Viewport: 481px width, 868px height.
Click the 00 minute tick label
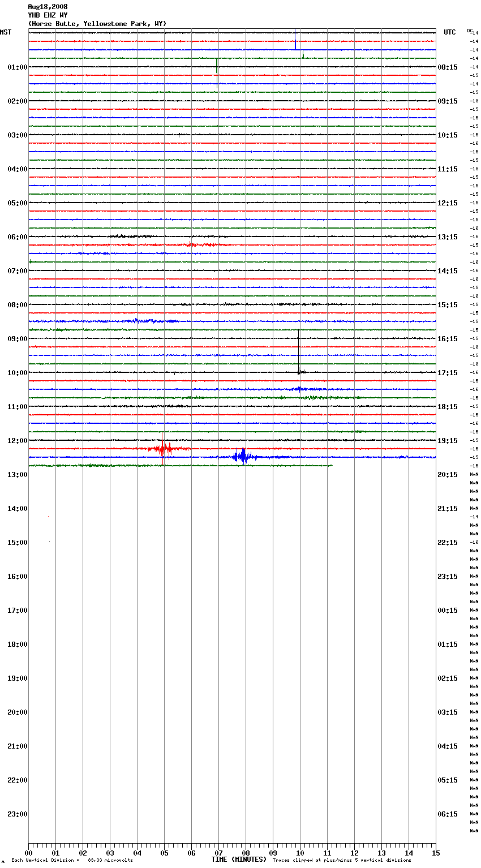28,853
